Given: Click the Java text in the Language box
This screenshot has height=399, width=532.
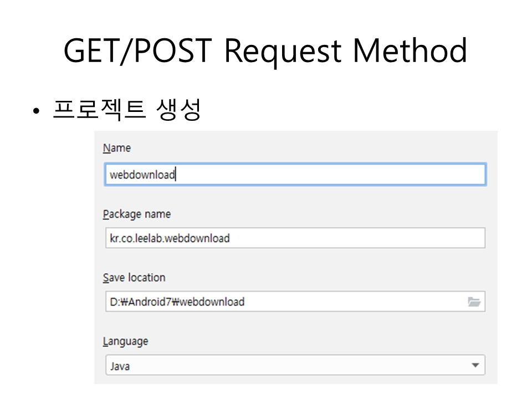Looking at the screenshot, I should coord(120,366).
